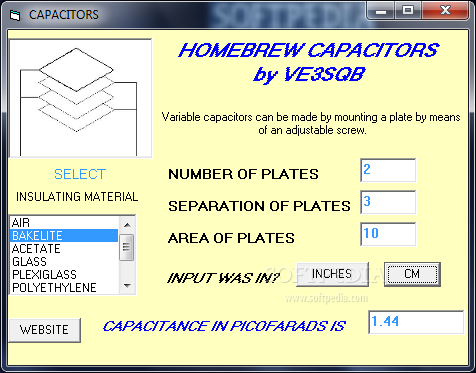This screenshot has height=373, width=476.
Task: Click the CM button
Action: [x=412, y=274]
